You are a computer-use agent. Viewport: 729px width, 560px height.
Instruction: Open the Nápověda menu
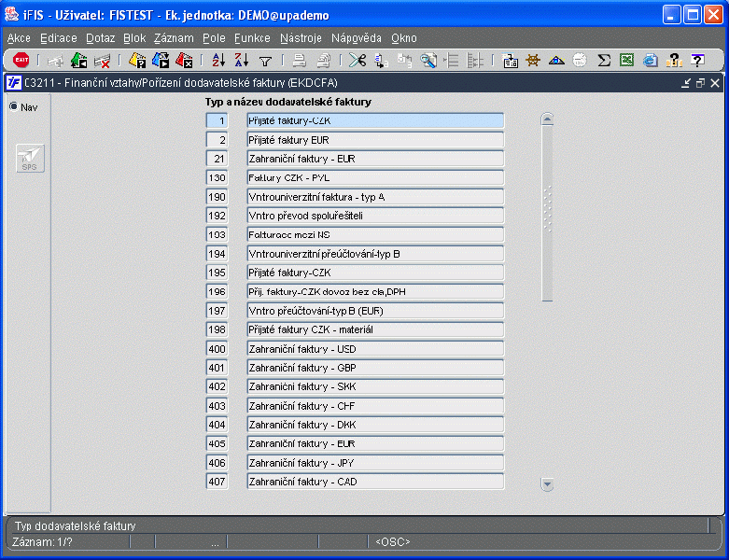(357, 38)
